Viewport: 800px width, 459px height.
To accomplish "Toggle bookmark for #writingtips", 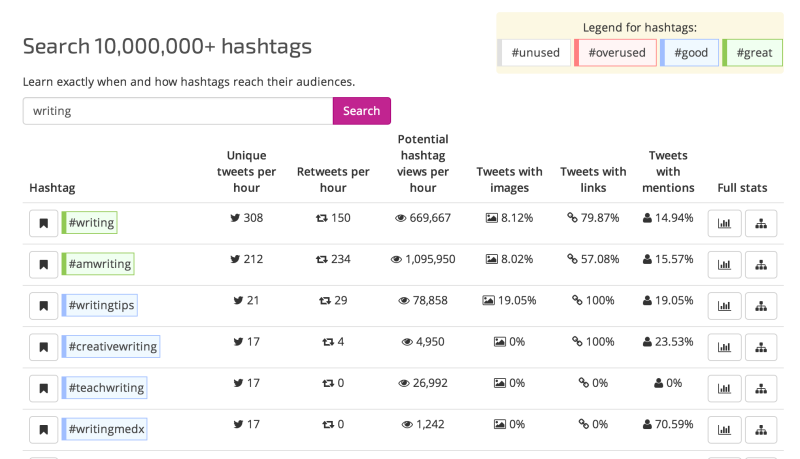I will [x=43, y=305].
